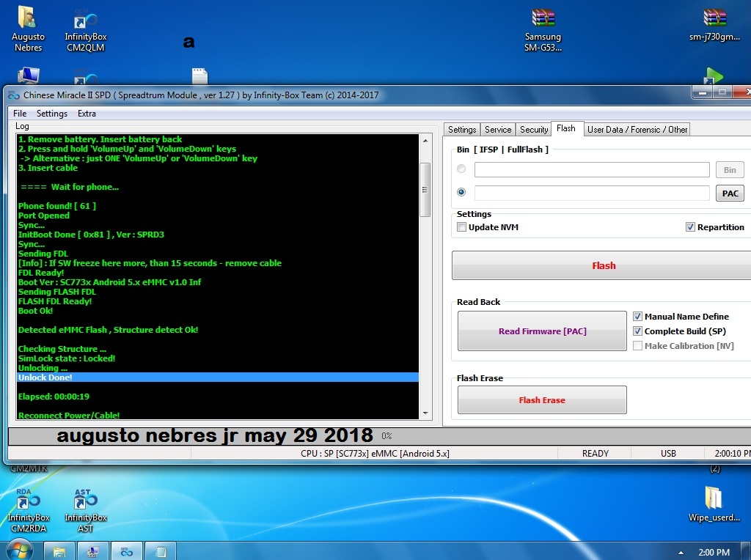751x560 pixels.
Task: Switch to the Chinese Miracle taskbar item
Action: pyautogui.click(x=126, y=551)
